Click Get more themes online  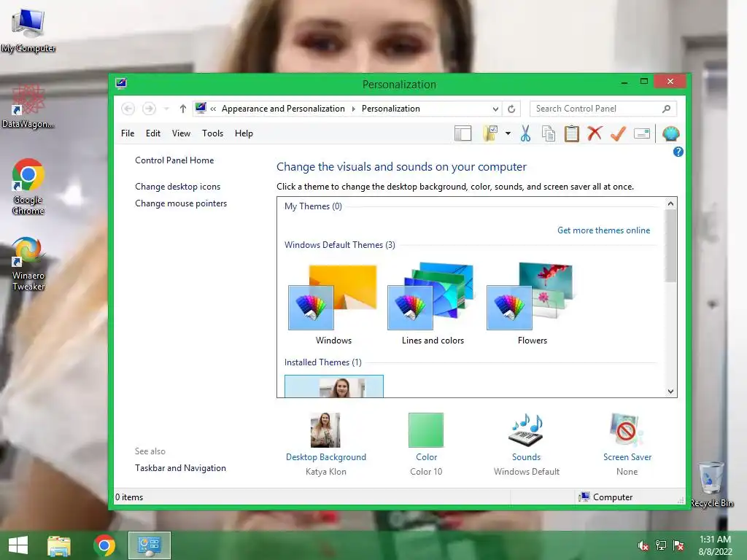(x=603, y=230)
